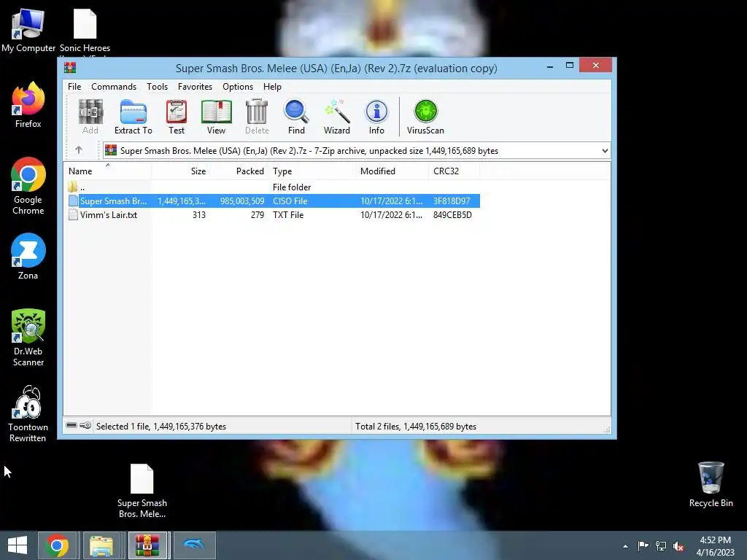The height and width of the screenshot is (560, 747).
Task: Click packed size 985,003,509
Action: click(x=242, y=201)
